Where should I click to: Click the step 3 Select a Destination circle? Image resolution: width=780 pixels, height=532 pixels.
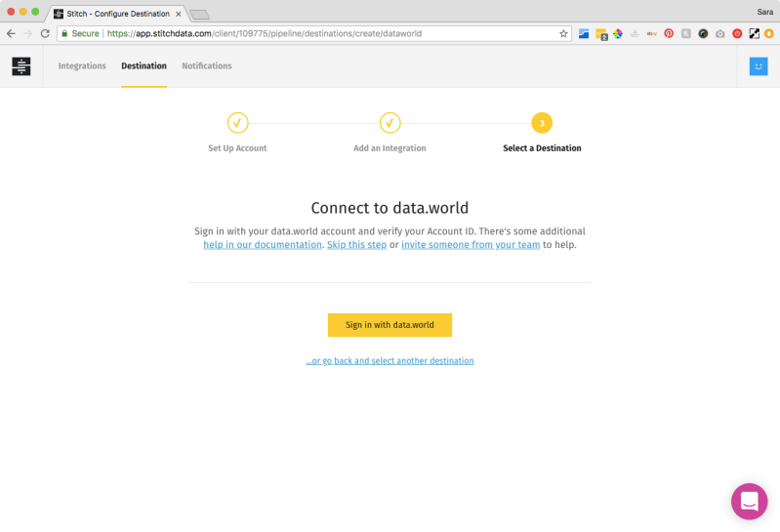542,123
